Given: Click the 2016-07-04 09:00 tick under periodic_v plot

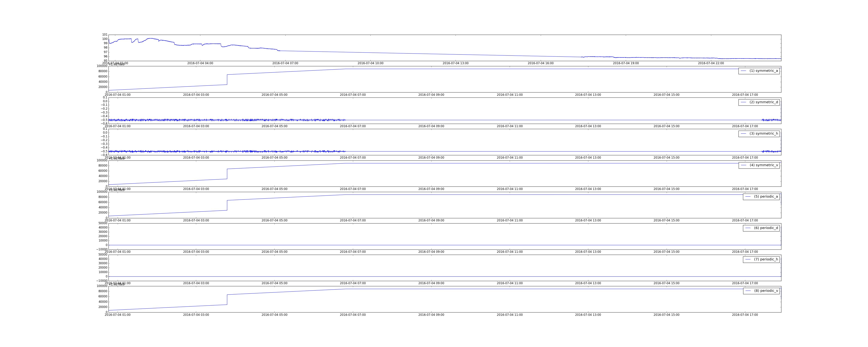Looking at the screenshot, I should [431, 315].
